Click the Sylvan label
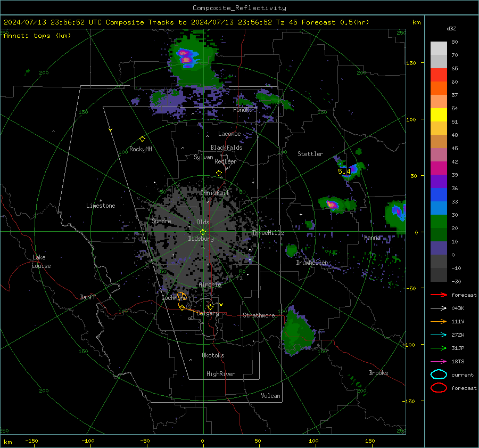Screen dimensions: 479x448 (x=203, y=157)
